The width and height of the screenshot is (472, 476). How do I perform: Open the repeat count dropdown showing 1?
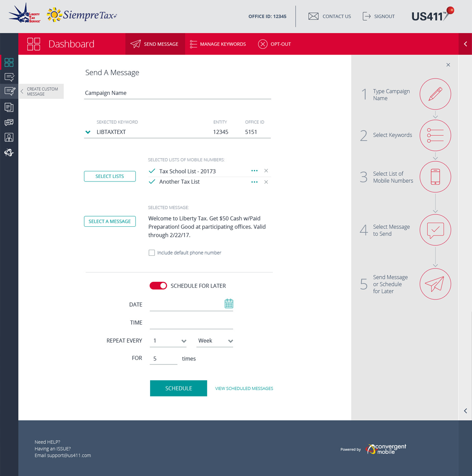click(168, 341)
